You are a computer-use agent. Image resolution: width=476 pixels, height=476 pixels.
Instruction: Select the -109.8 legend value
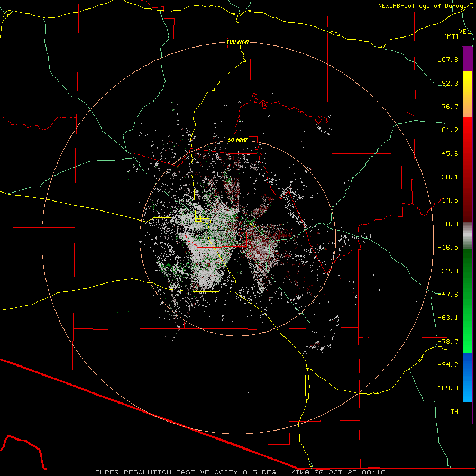446,388
